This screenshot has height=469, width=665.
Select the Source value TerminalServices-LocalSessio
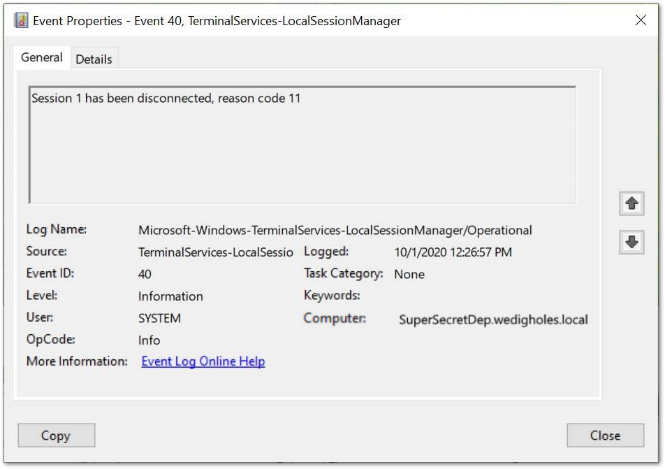216,252
